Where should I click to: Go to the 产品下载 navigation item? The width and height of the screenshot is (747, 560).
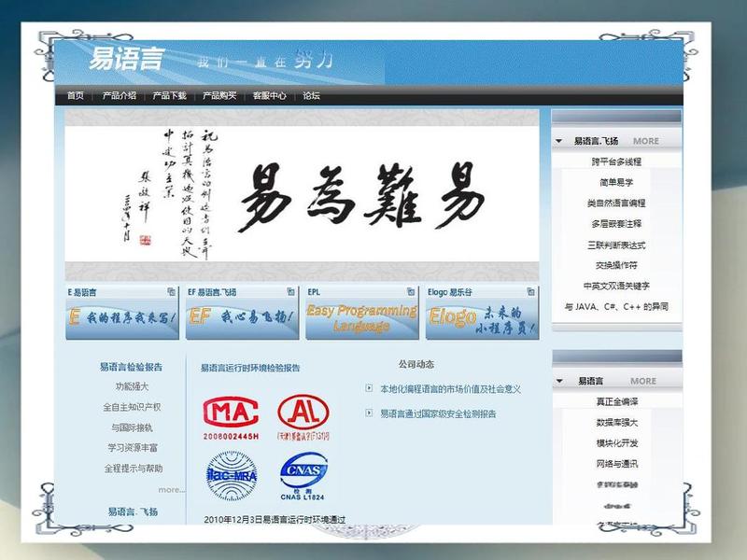tap(169, 96)
